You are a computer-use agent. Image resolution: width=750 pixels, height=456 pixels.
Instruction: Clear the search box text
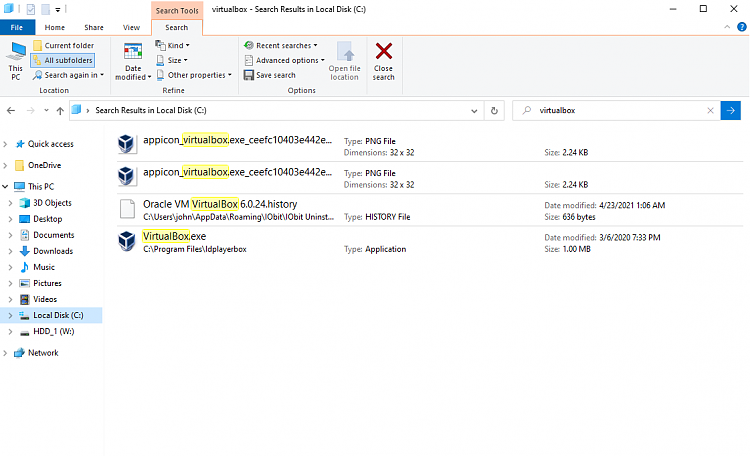tap(710, 111)
